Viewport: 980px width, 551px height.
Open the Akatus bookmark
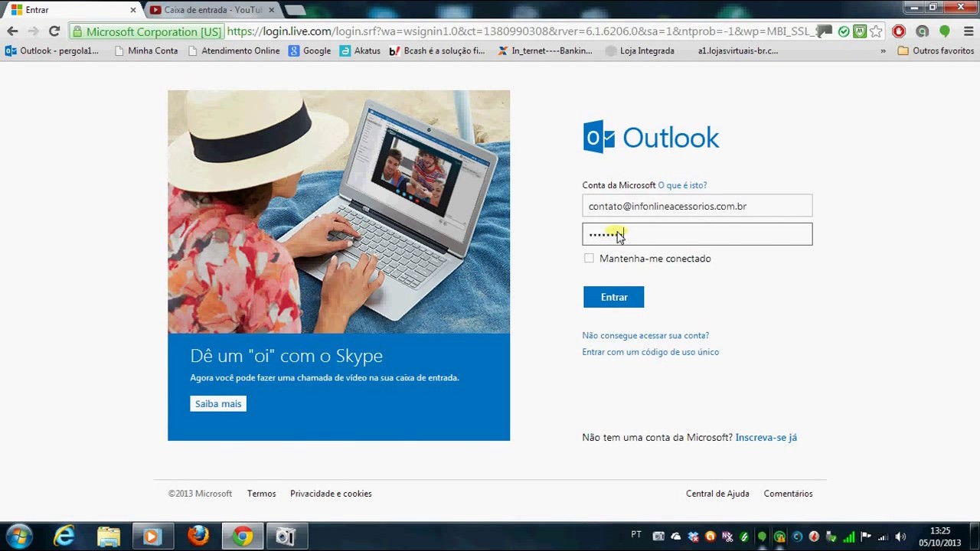click(x=360, y=51)
